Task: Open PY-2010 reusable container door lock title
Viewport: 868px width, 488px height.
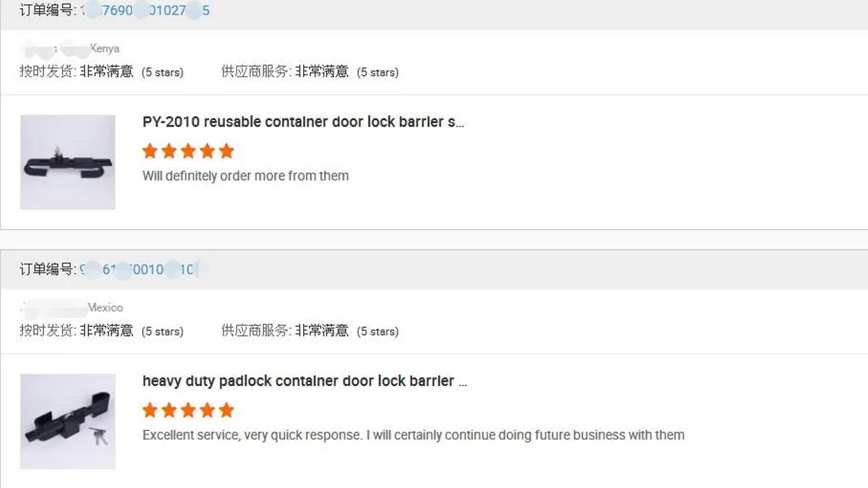Action: (x=303, y=122)
